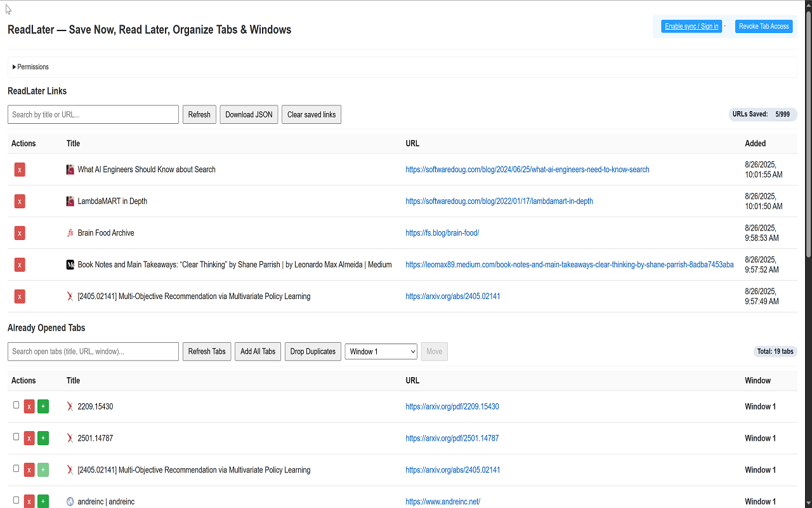
Task: Check the box for tab 2209.15430
Action: (16, 405)
